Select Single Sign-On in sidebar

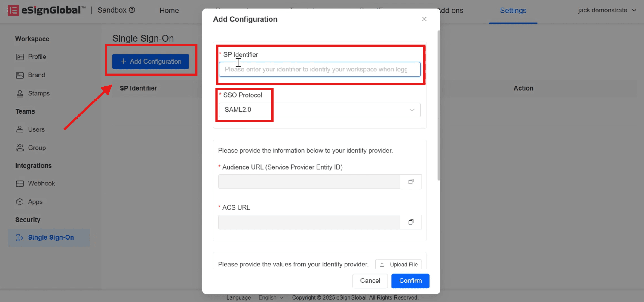(51, 238)
